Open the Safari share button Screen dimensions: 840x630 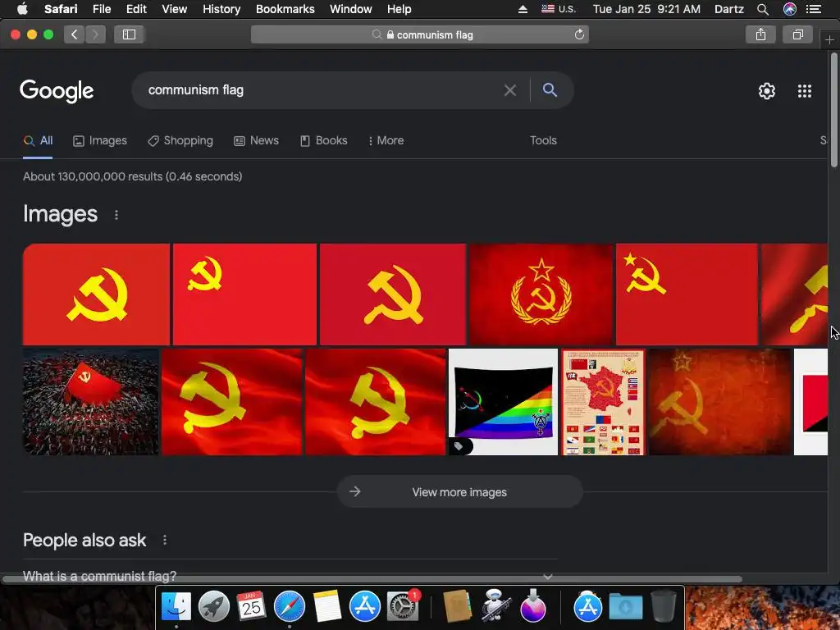760,34
